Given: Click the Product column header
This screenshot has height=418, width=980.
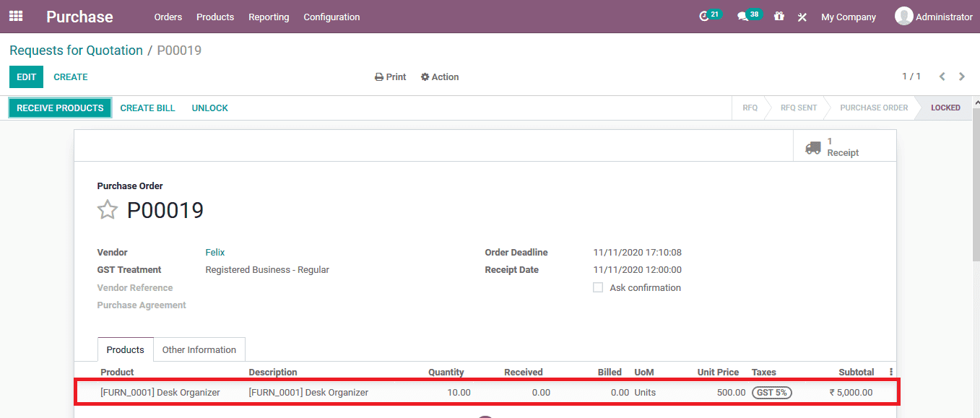Looking at the screenshot, I should click(x=117, y=373).
